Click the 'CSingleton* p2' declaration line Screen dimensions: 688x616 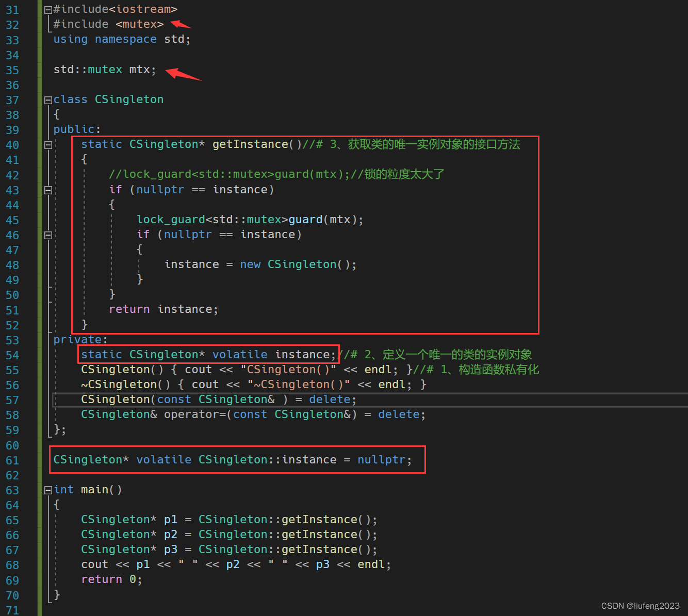pyautogui.click(x=229, y=535)
